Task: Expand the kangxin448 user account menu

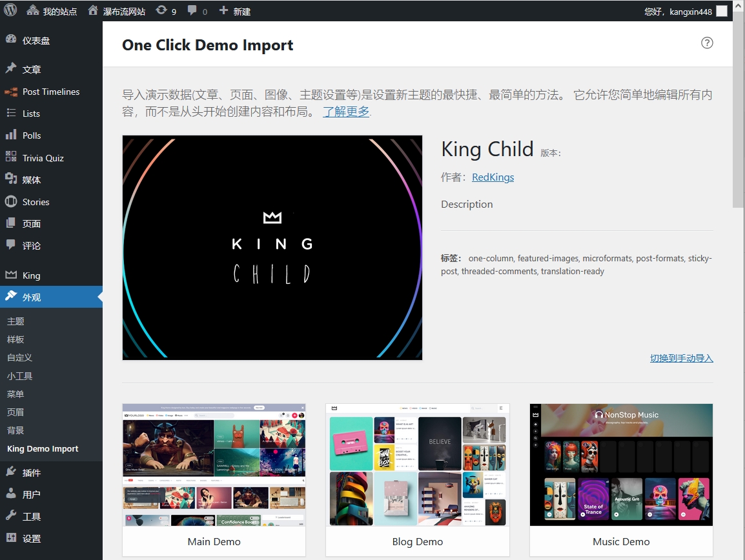Action: click(686, 11)
